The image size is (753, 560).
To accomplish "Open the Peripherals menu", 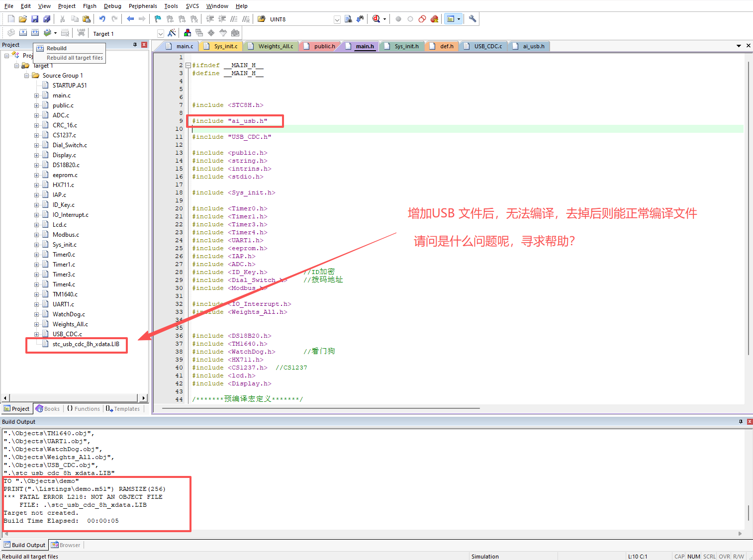I will (x=143, y=6).
